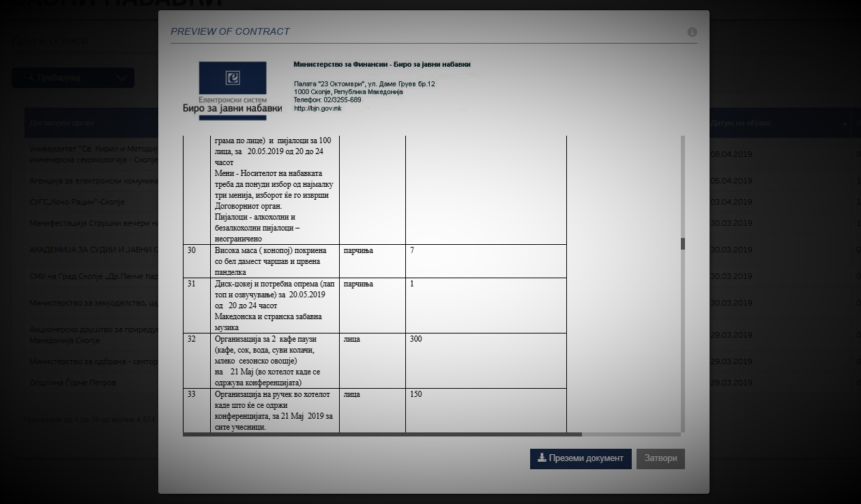The width and height of the screenshot is (861, 504).
Task: Click the Биро за јавни набавки logo
Action: (232, 89)
